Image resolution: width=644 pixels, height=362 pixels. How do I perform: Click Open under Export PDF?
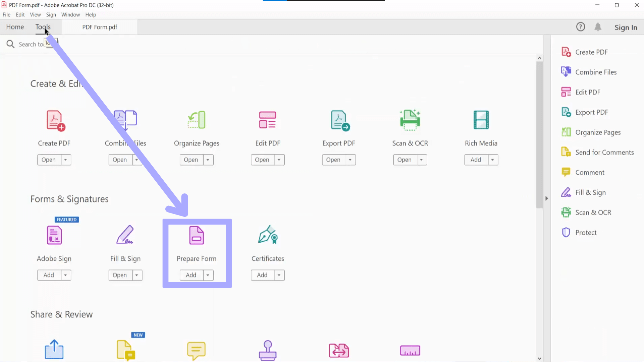coord(334,160)
